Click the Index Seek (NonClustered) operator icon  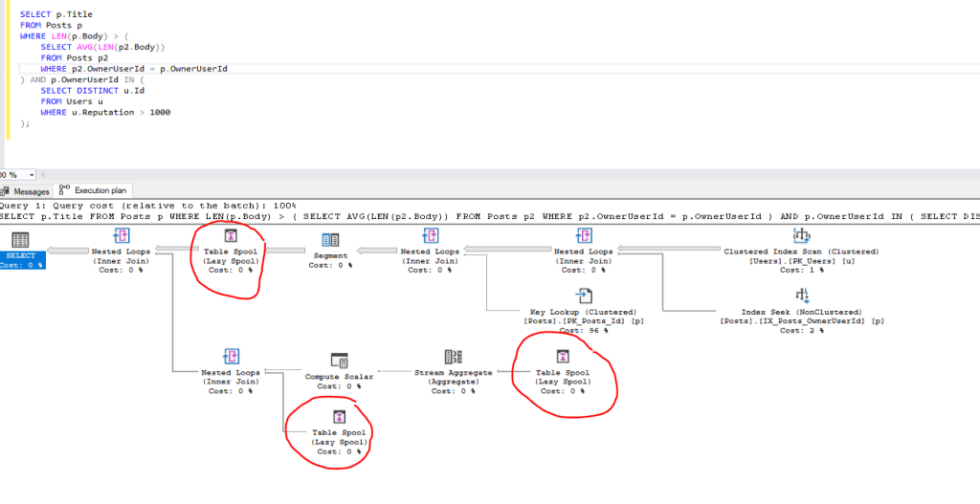click(801, 296)
